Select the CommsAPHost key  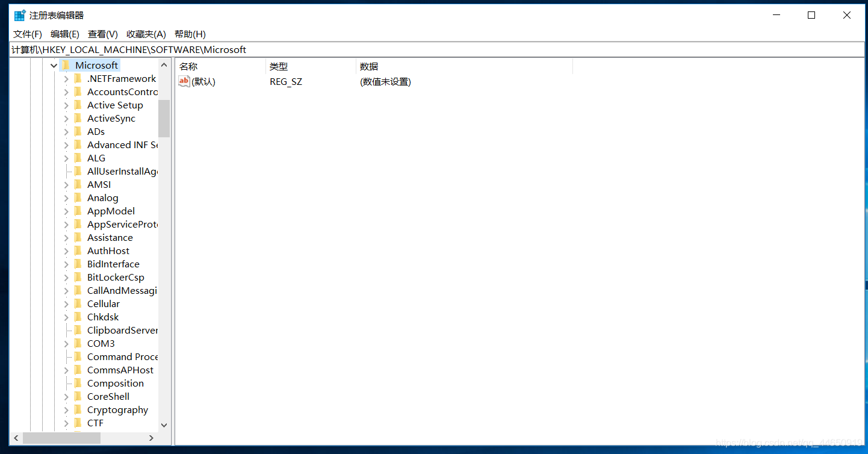pyautogui.click(x=120, y=370)
